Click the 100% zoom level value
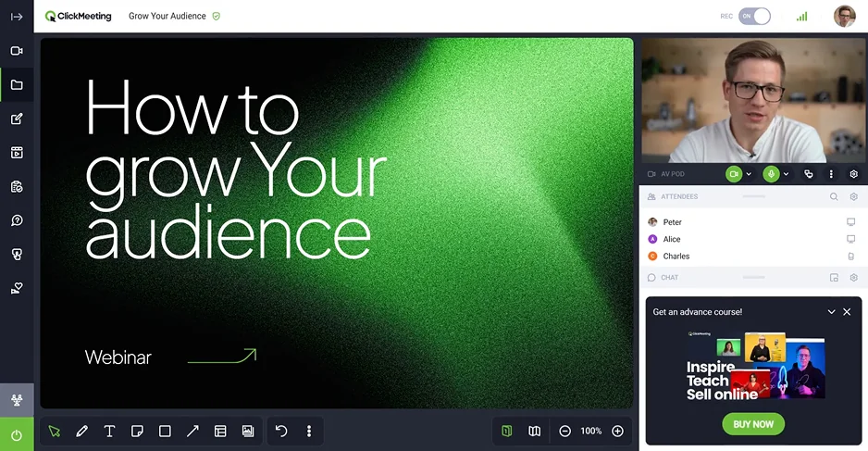Image resolution: width=868 pixels, height=451 pixels. click(x=590, y=431)
